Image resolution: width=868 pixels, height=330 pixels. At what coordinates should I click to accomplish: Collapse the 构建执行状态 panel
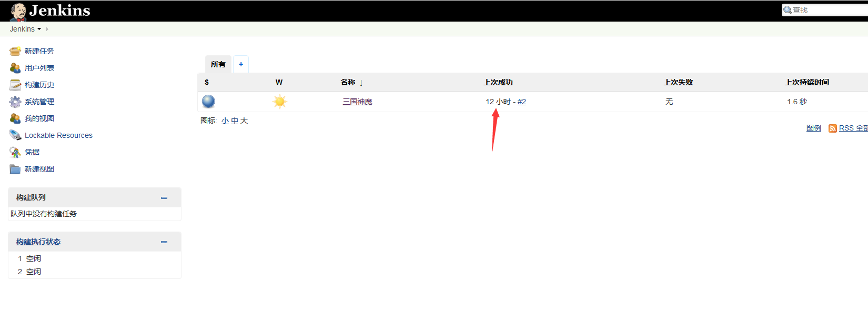(164, 242)
